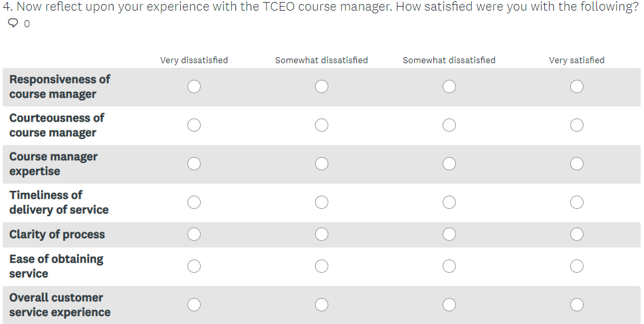644x324 pixels.
Task: Rate Overall customer service experience Very satisfied
Action: (x=577, y=305)
